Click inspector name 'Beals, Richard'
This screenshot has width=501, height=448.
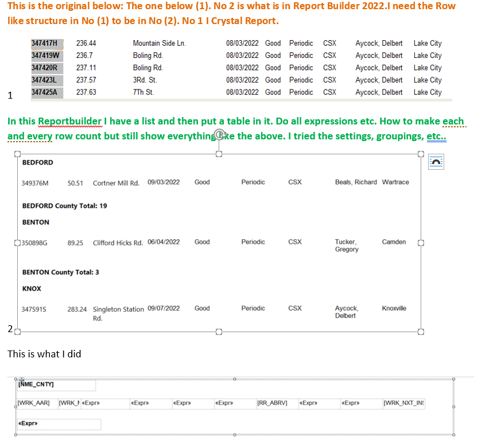(x=356, y=182)
